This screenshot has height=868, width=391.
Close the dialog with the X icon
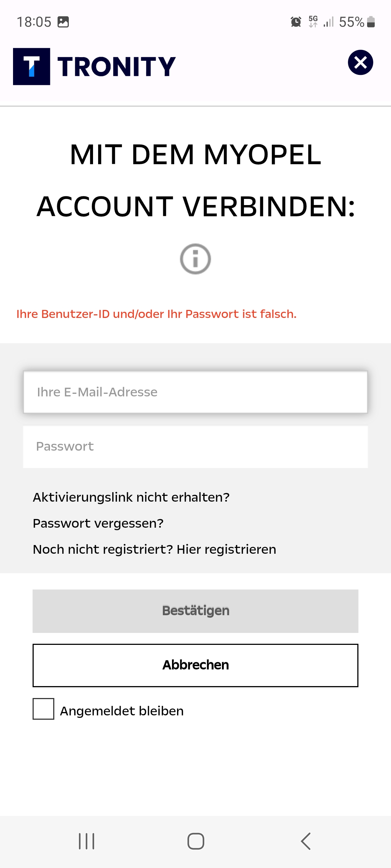click(x=360, y=63)
